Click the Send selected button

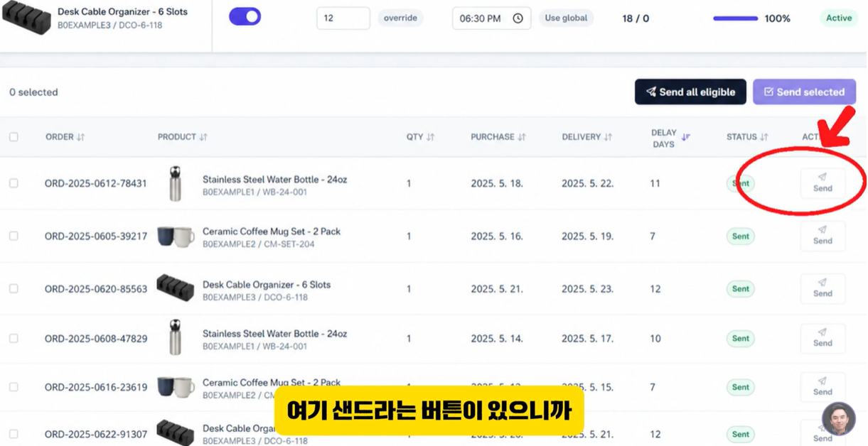pos(804,92)
